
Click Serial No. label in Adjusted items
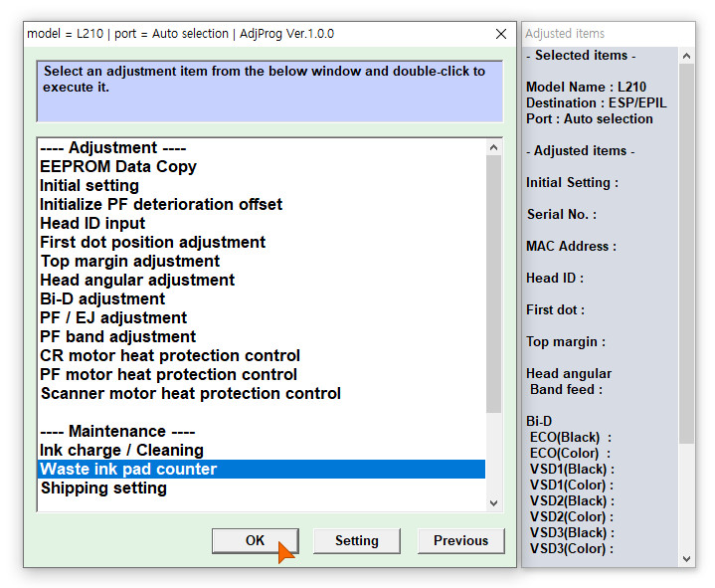point(561,214)
